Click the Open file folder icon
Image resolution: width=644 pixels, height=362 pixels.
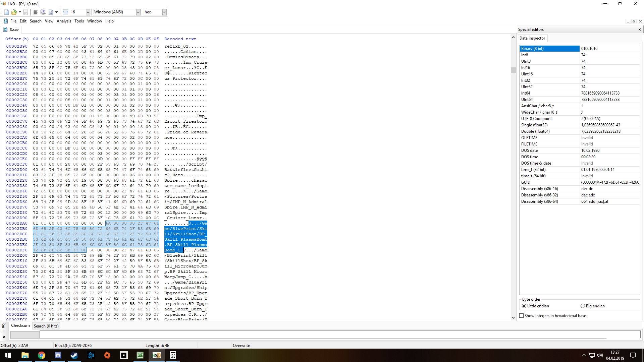tap(14, 12)
